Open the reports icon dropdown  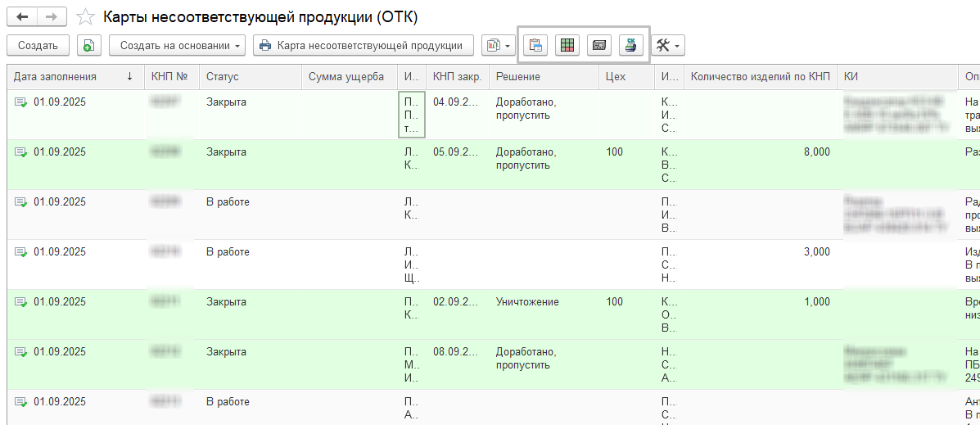click(497, 45)
